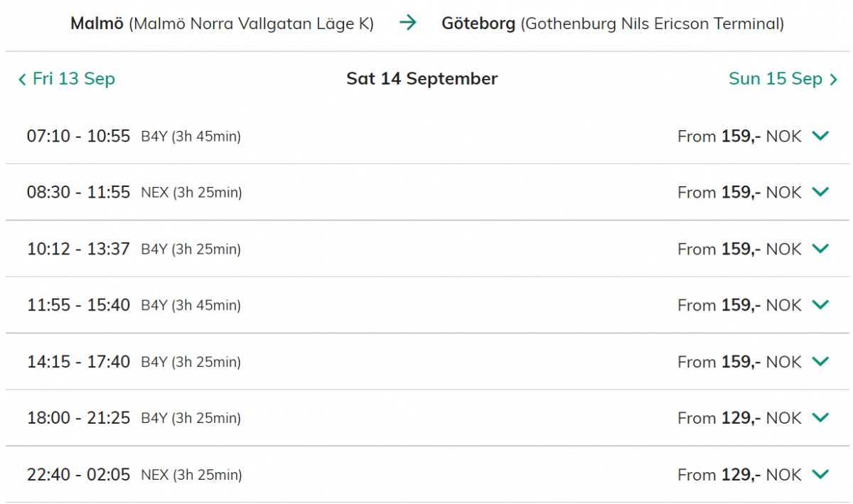
Task: Go to previous day Fri 13 Sep
Action: pyautogui.click(x=73, y=79)
